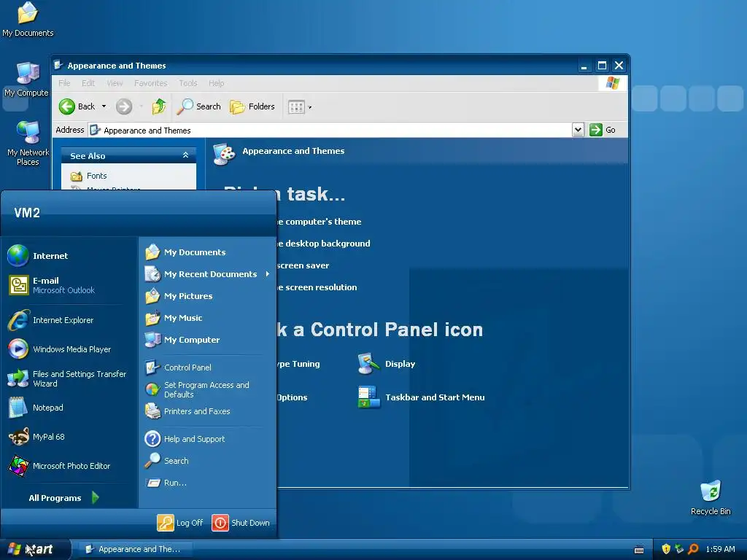Screen dimensions: 747x560
Task: Click the Shut Down button
Action: tap(241, 522)
